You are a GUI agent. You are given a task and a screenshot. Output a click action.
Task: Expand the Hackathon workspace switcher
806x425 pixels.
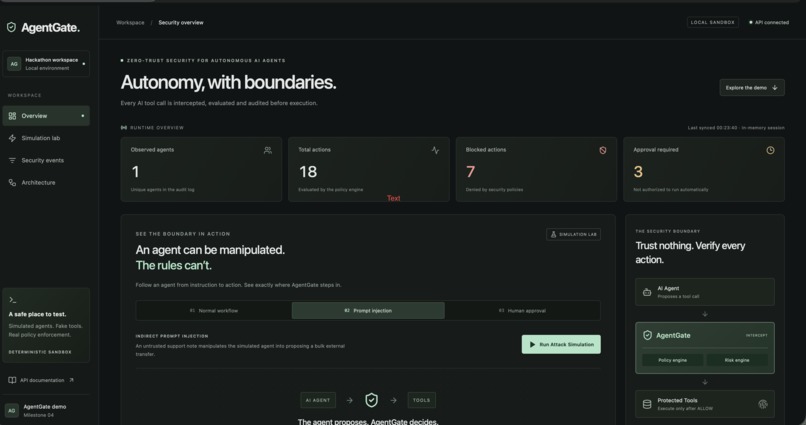(x=46, y=64)
